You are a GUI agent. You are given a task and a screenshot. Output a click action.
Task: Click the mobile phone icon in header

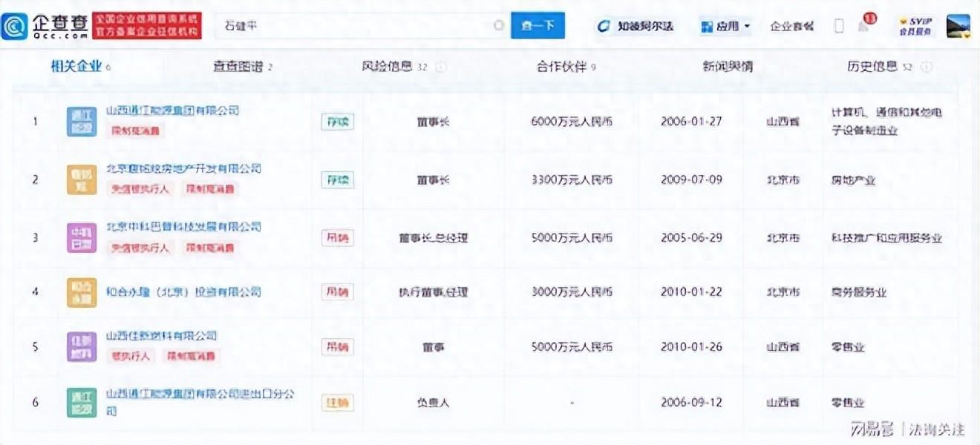pyautogui.click(x=839, y=26)
